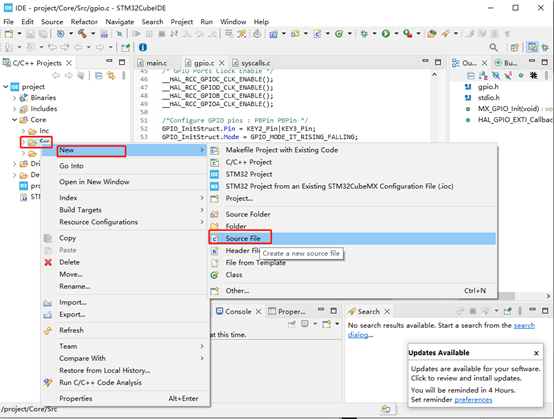Open the preferences link in the updates popup
The height and width of the screenshot is (419, 554).
click(473, 400)
